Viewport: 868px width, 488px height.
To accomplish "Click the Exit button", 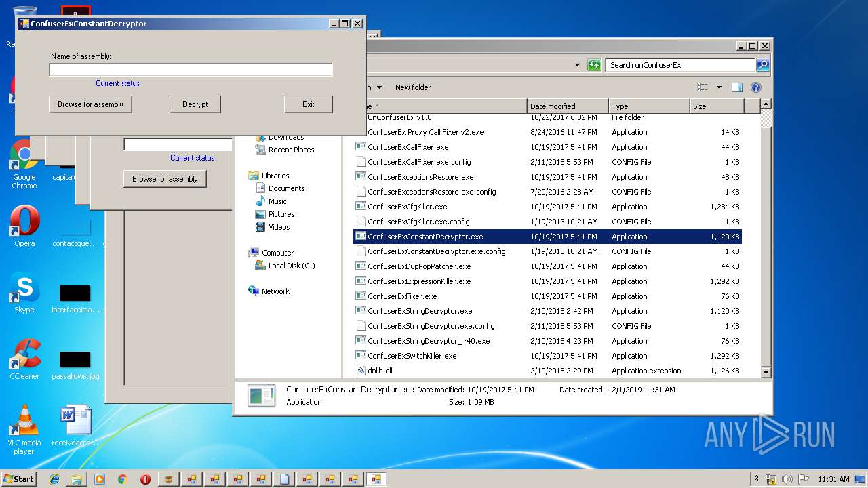I will (309, 104).
